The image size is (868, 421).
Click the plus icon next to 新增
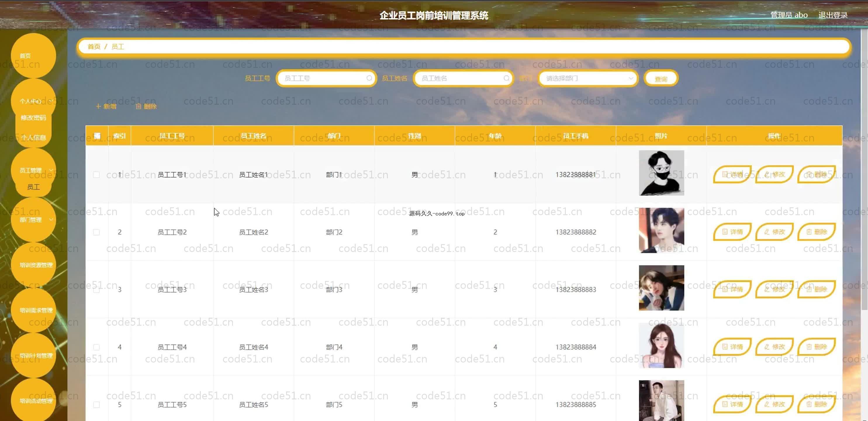[98, 106]
